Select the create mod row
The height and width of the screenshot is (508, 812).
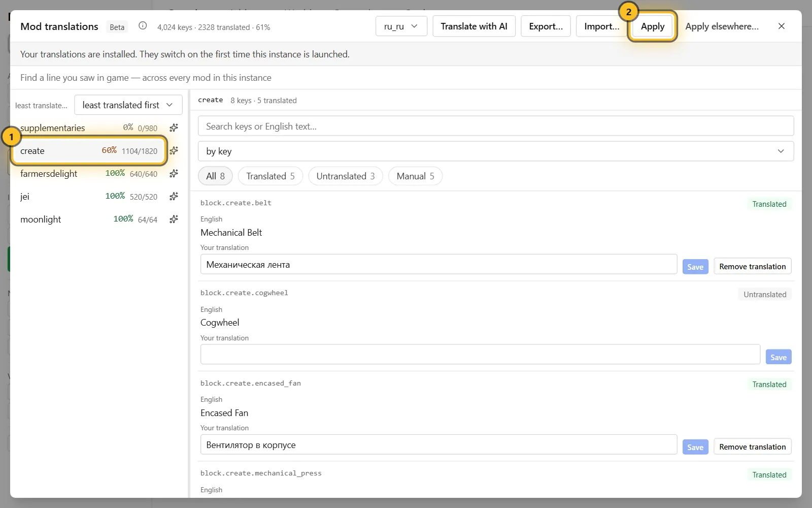coord(89,150)
